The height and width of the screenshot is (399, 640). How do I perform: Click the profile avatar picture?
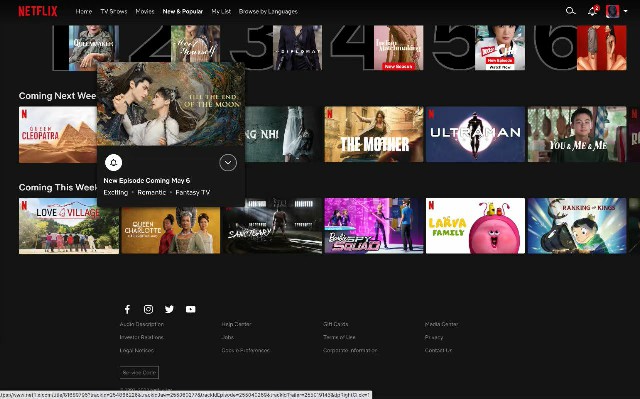click(x=612, y=11)
